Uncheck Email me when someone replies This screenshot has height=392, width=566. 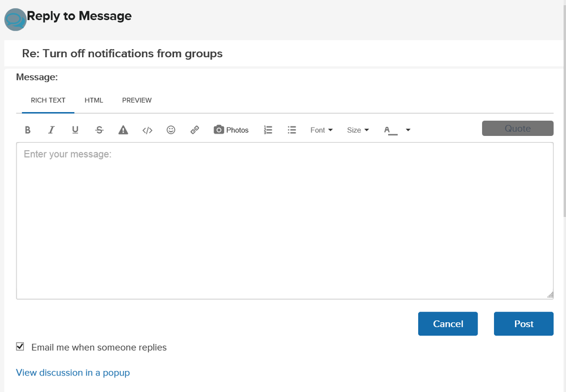[x=20, y=347]
